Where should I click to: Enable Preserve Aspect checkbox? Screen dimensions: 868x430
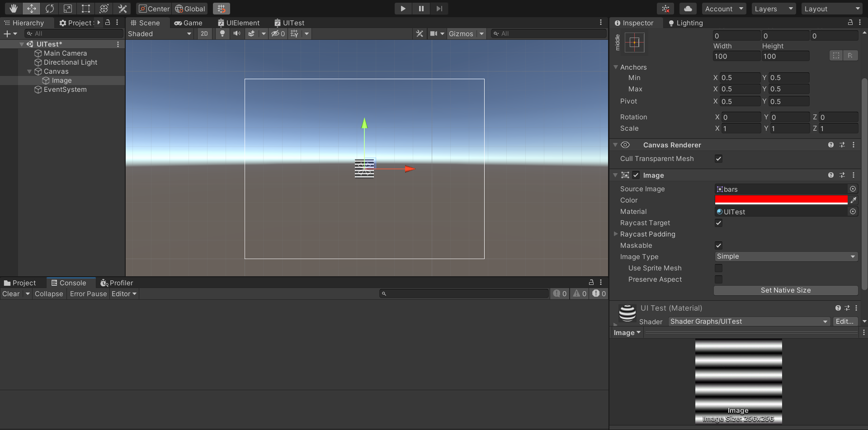coord(718,279)
